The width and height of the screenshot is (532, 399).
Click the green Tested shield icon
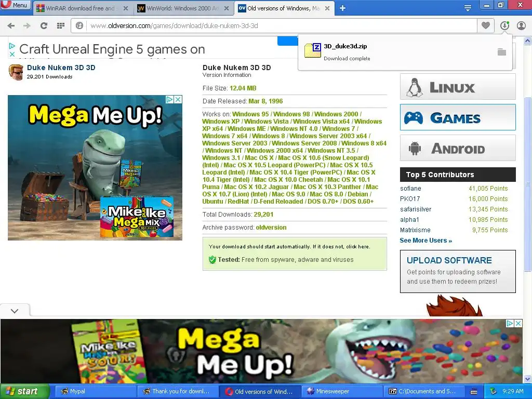(x=212, y=260)
